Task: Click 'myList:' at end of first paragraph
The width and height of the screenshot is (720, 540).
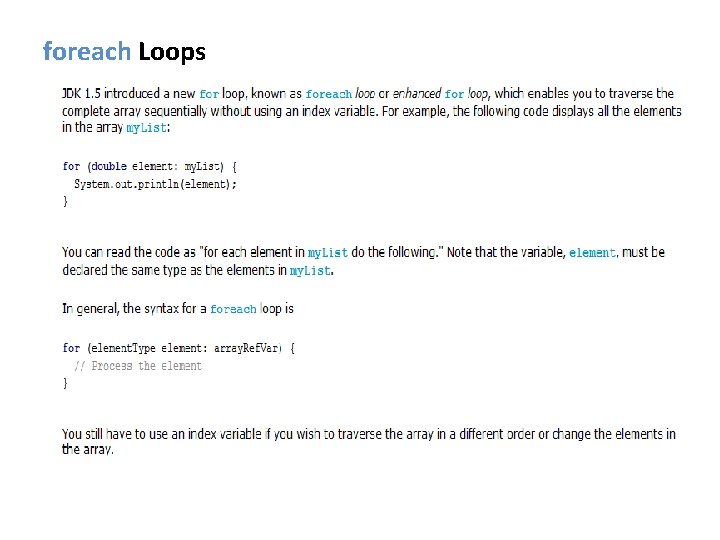Action: coord(148,128)
